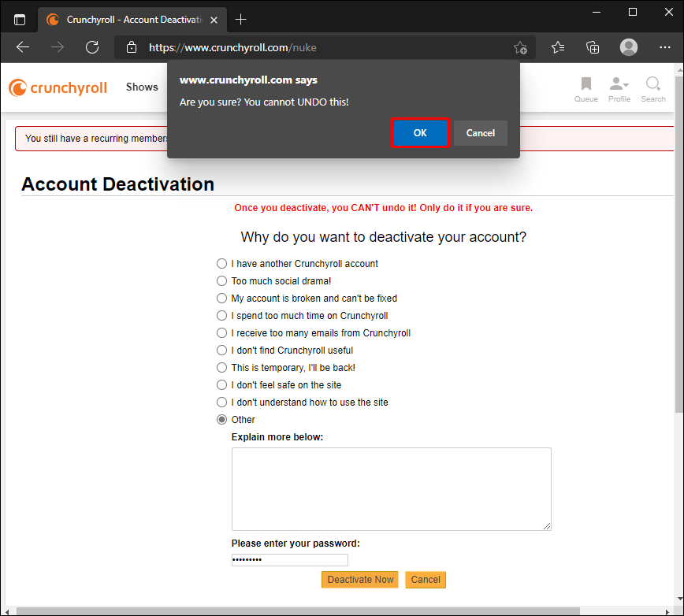This screenshot has width=684, height=616.
Task: Select 'I receive too many emails' option
Action: [221, 333]
